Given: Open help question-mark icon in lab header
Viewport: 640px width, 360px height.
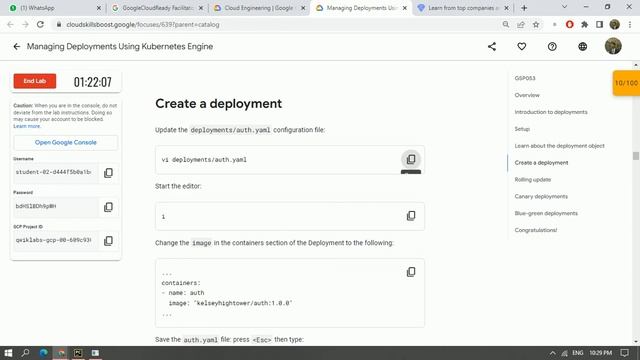Looking at the screenshot, I should coord(552,47).
